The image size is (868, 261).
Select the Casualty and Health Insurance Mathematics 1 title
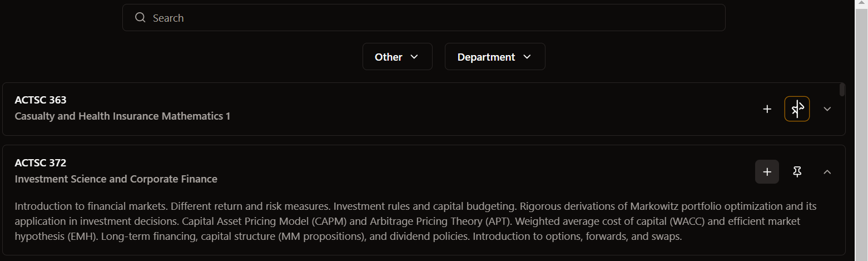pyautogui.click(x=122, y=116)
